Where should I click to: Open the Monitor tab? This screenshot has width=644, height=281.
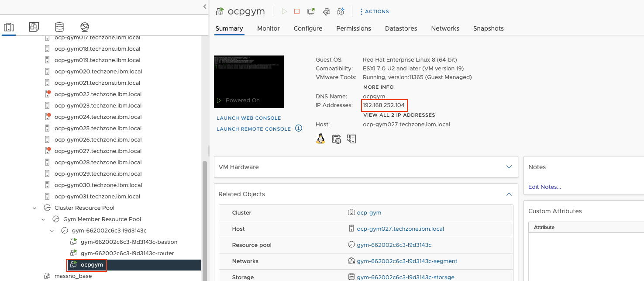pyautogui.click(x=269, y=28)
